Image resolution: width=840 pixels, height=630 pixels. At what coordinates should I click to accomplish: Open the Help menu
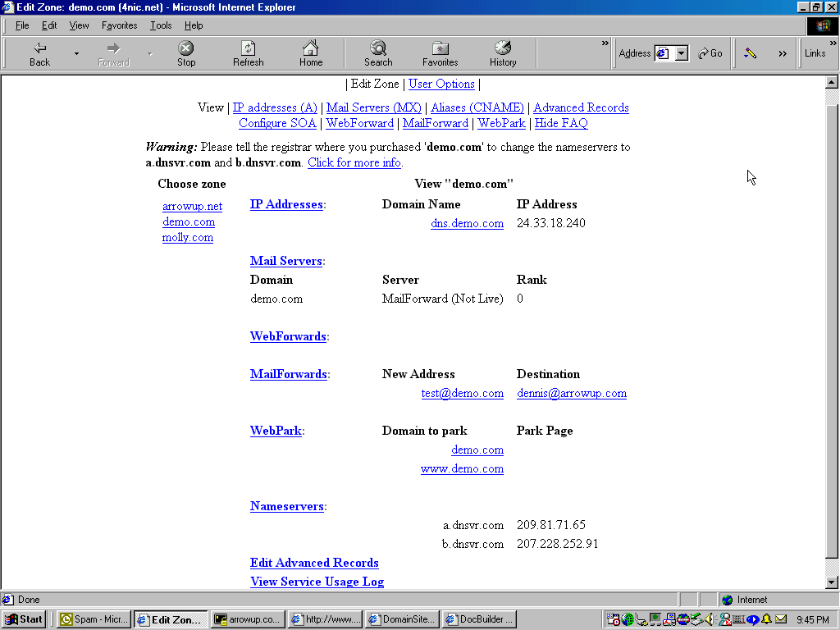click(x=194, y=25)
